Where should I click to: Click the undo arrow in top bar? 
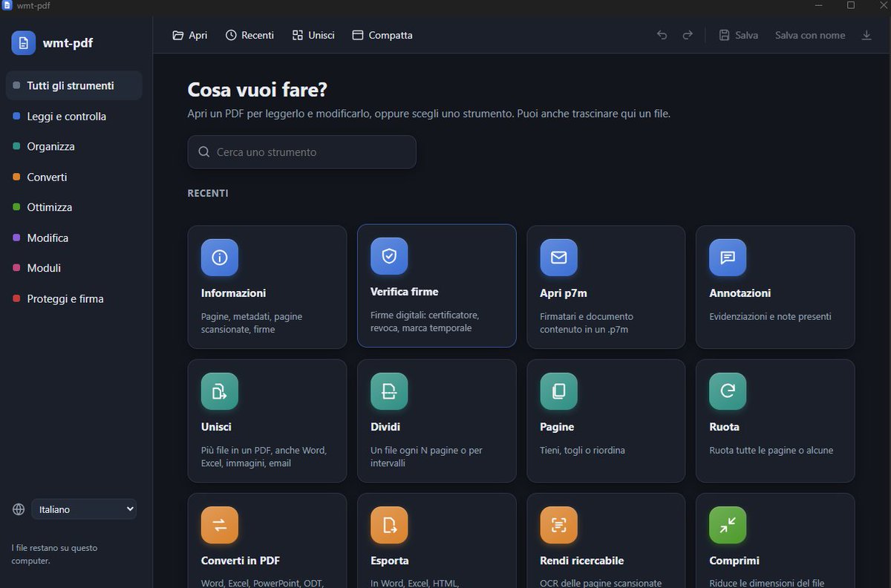tap(662, 35)
